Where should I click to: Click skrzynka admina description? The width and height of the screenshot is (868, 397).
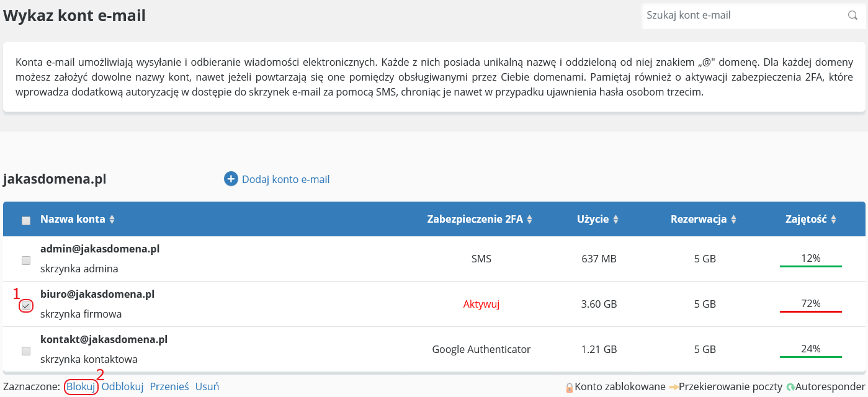click(x=79, y=269)
